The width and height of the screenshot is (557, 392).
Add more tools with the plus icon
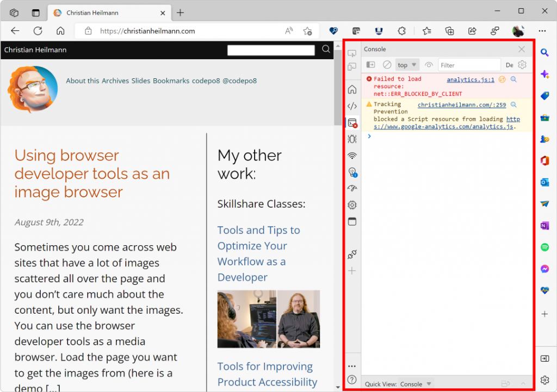pos(352,271)
